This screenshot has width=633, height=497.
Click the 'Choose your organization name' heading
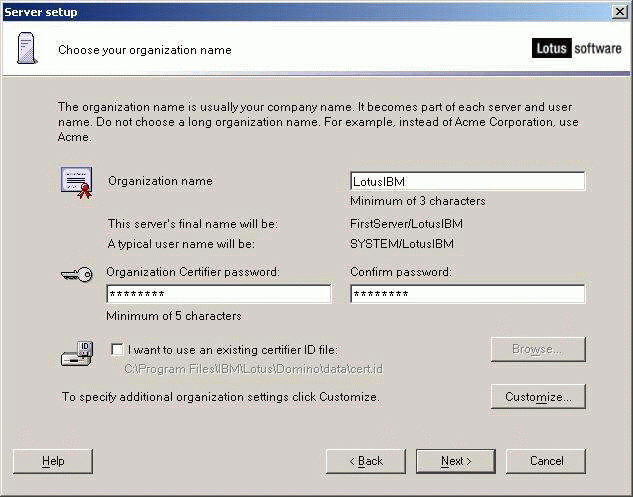tap(145, 50)
